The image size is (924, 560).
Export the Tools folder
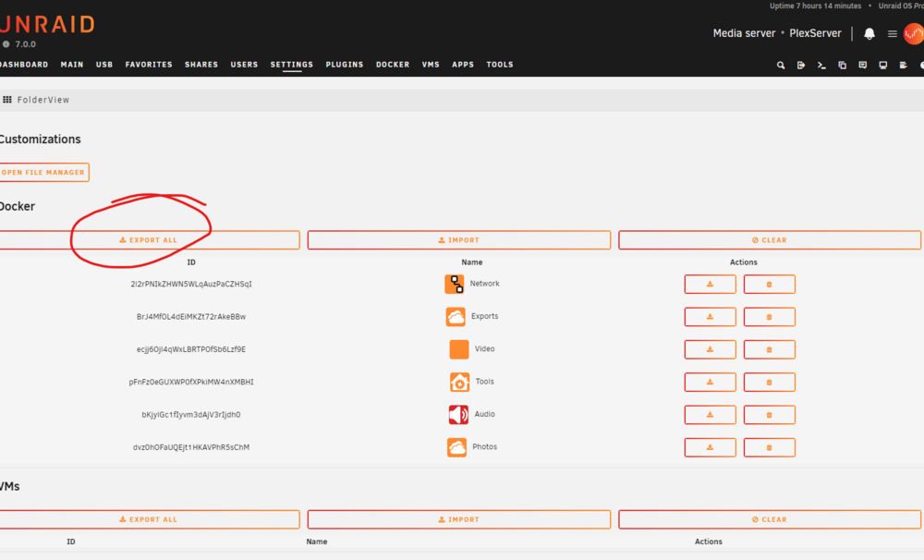tap(710, 382)
